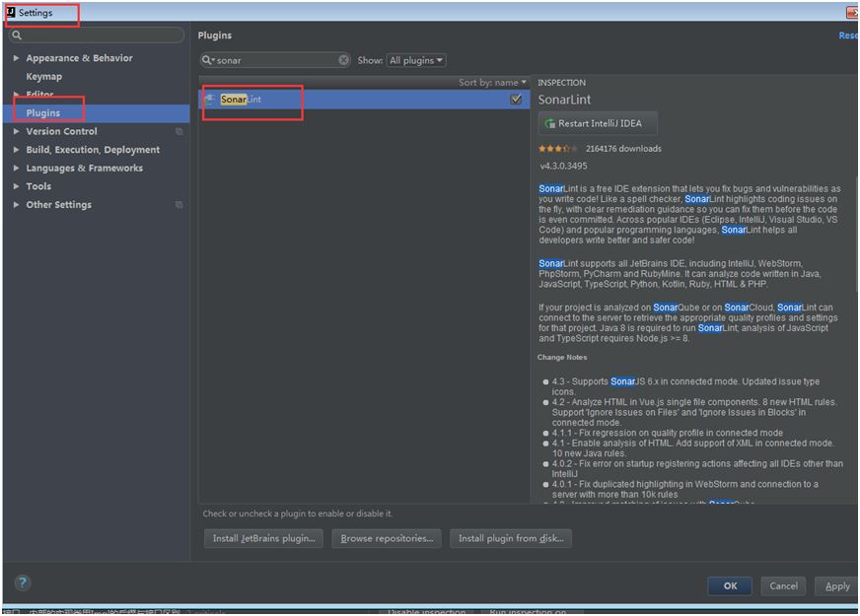Click the Reset link at top right
This screenshot has height=616, width=860.
pos(847,35)
